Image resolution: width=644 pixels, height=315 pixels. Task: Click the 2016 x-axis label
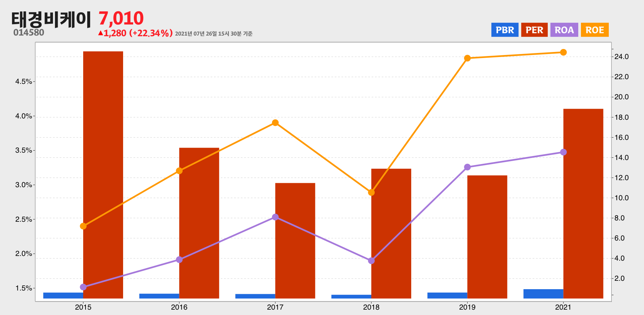[x=179, y=307]
